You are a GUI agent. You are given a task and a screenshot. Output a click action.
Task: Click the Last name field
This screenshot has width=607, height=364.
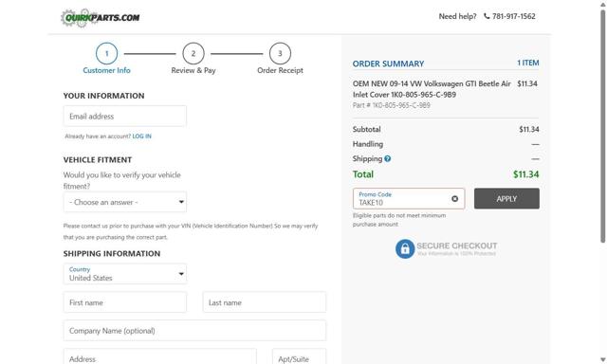[x=265, y=302]
